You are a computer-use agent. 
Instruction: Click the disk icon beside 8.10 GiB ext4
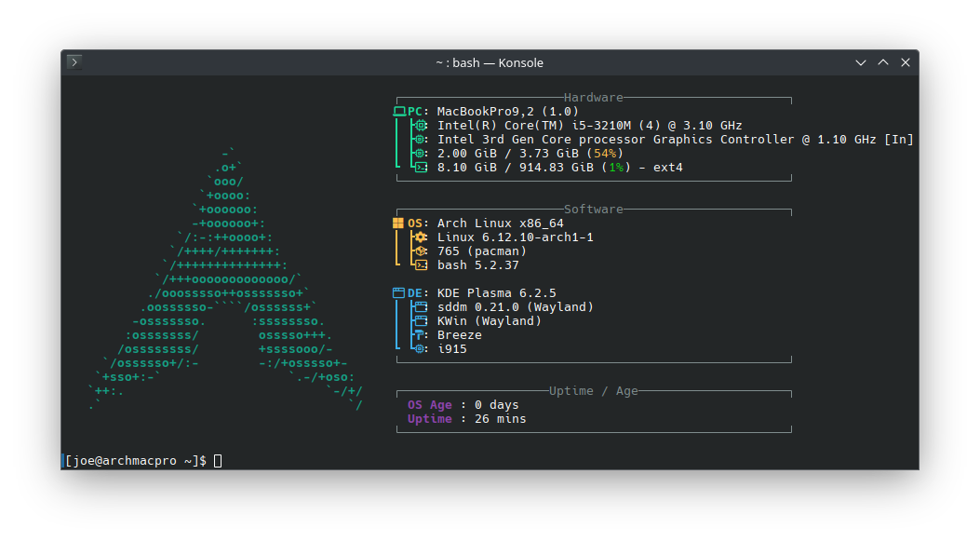(420, 168)
